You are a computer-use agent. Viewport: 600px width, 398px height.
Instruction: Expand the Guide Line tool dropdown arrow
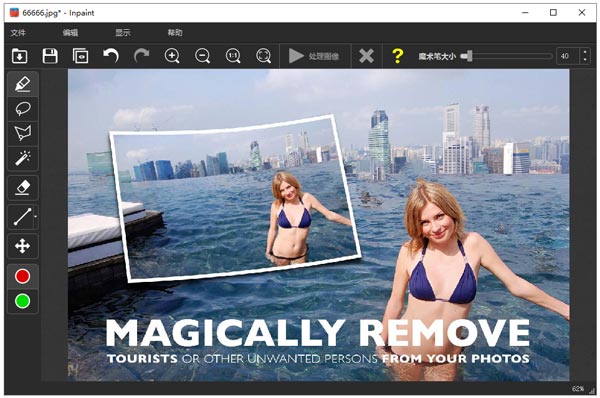click(36, 217)
